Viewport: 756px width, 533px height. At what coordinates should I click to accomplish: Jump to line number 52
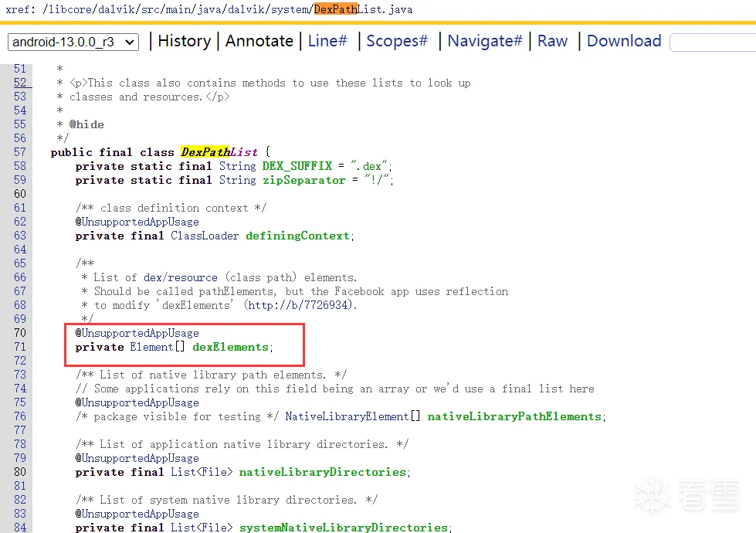pyautogui.click(x=20, y=83)
